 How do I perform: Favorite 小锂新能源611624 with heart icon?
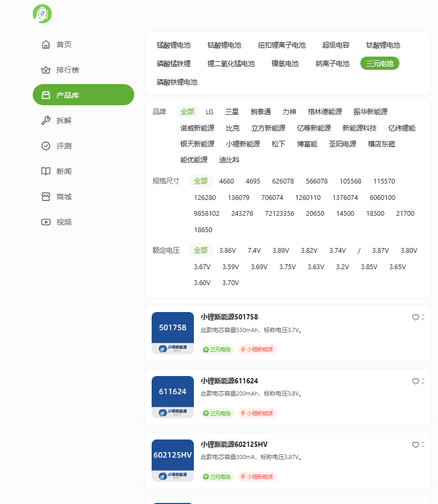point(415,381)
